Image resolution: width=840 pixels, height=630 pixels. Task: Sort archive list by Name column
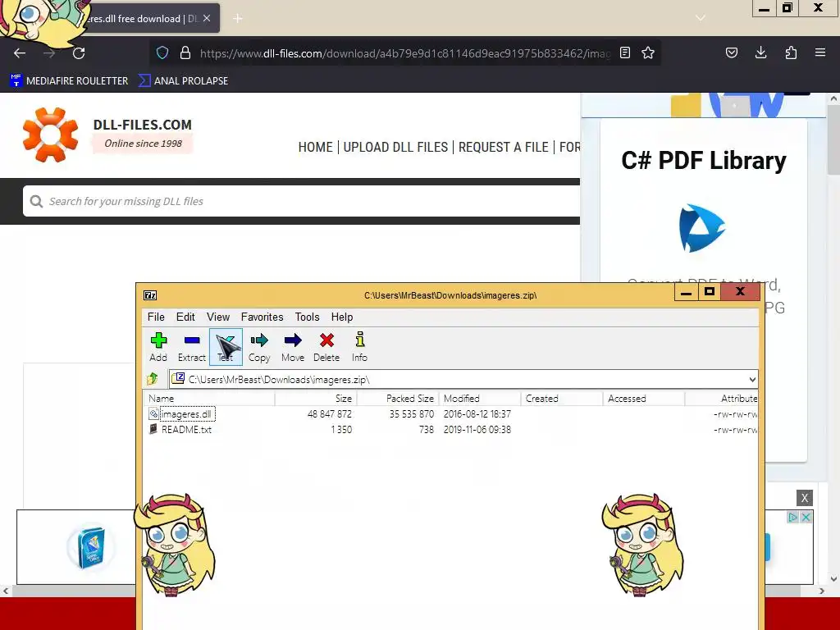pos(209,399)
